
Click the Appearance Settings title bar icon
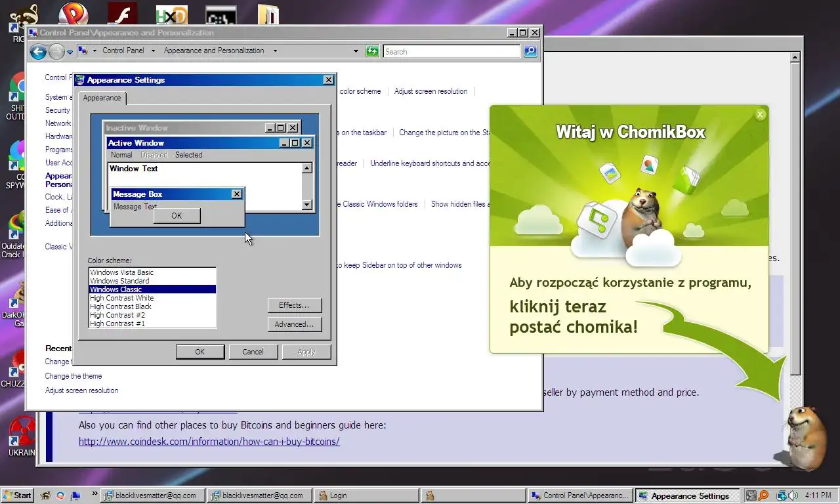tap(80, 80)
